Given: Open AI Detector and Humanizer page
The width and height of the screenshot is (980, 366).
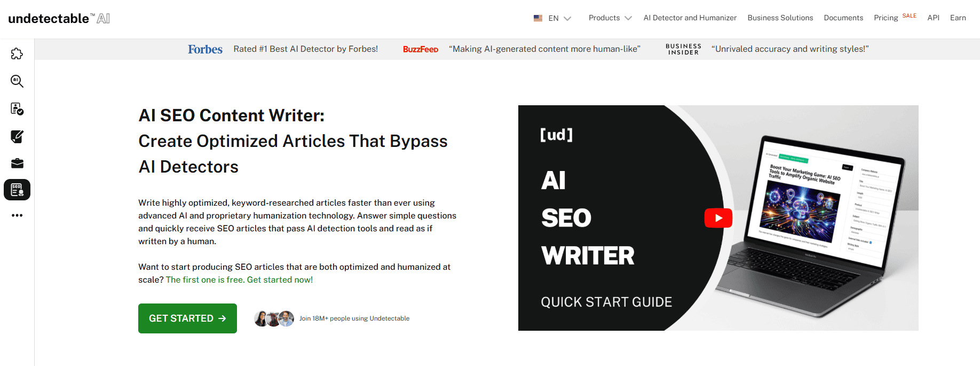Looking at the screenshot, I should coord(690,18).
